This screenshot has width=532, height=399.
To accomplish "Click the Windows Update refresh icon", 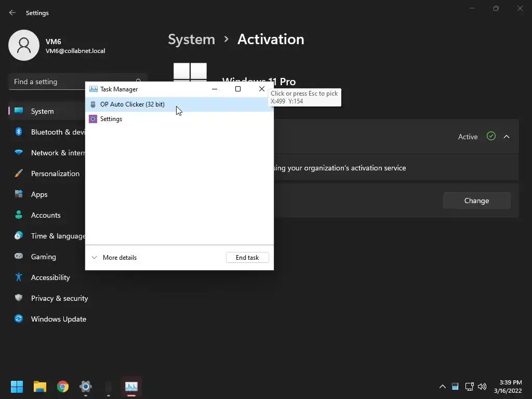I will tap(19, 318).
